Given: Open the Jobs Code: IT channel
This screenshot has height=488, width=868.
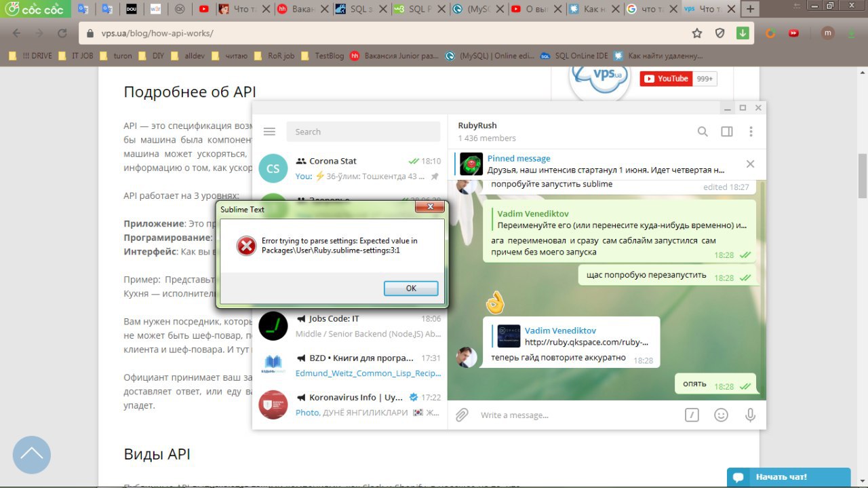Looking at the screenshot, I should [350, 326].
